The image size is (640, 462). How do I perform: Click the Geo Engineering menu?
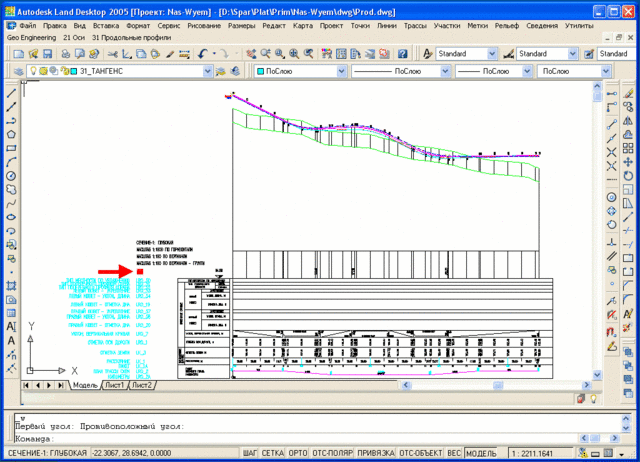(x=31, y=38)
